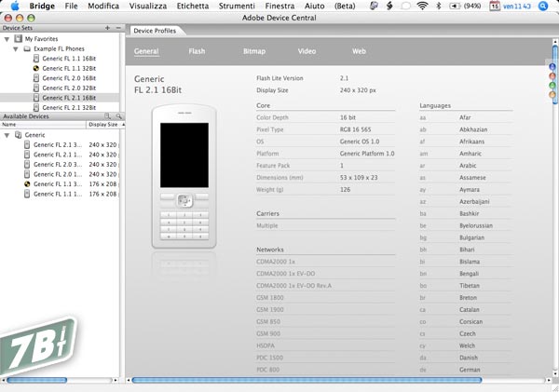Click the minus icon in Device Sets

coord(118,28)
